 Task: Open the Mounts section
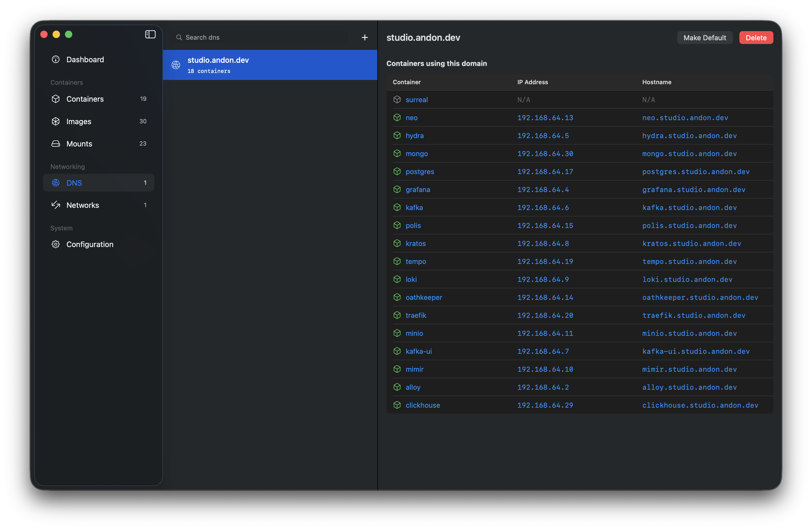pyautogui.click(x=99, y=144)
